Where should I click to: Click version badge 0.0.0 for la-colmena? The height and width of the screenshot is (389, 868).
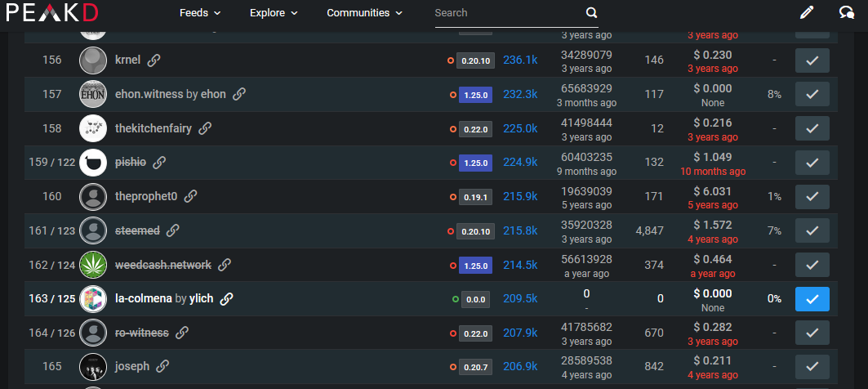[x=475, y=300]
